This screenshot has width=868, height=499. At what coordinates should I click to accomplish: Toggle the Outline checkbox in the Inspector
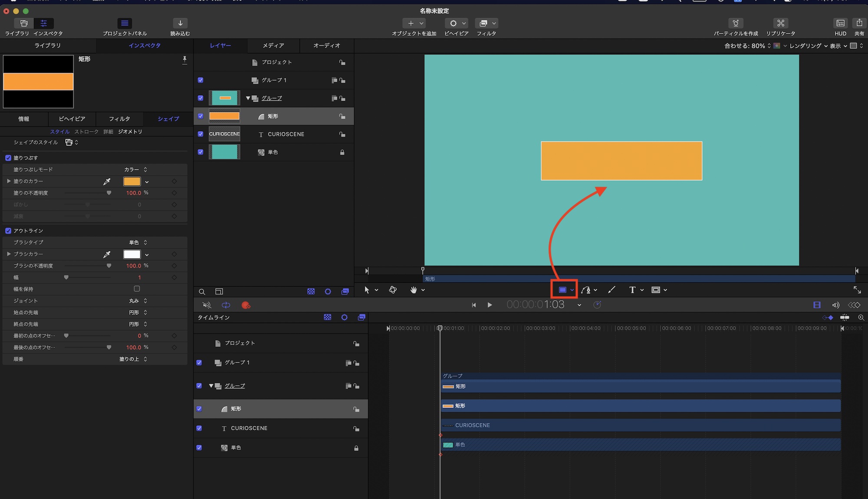(8, 231)
